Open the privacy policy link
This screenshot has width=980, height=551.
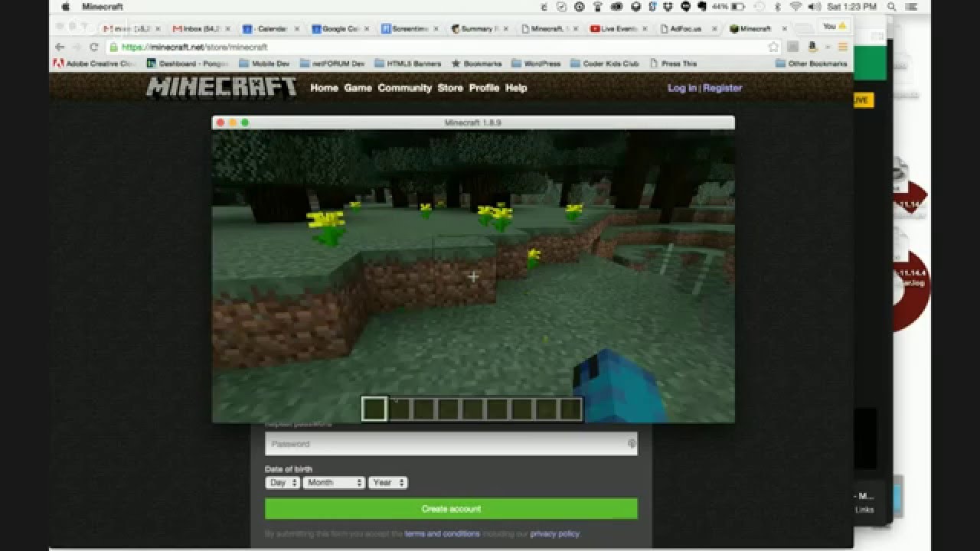[x=555, y=534]
